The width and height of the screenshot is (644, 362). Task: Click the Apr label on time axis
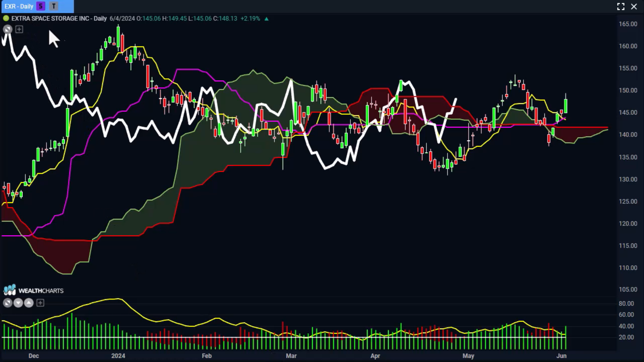tap(375, 356)
